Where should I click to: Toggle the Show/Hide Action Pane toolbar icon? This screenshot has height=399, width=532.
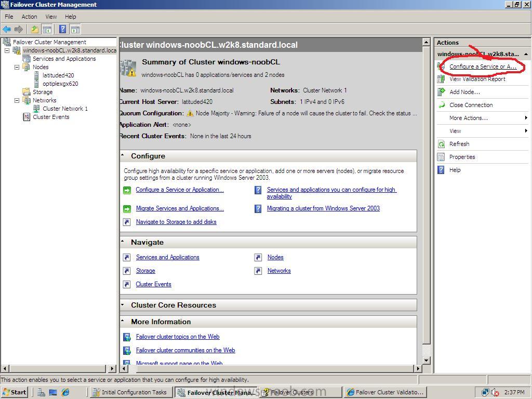pyautogui.click(x=75, y=30)
